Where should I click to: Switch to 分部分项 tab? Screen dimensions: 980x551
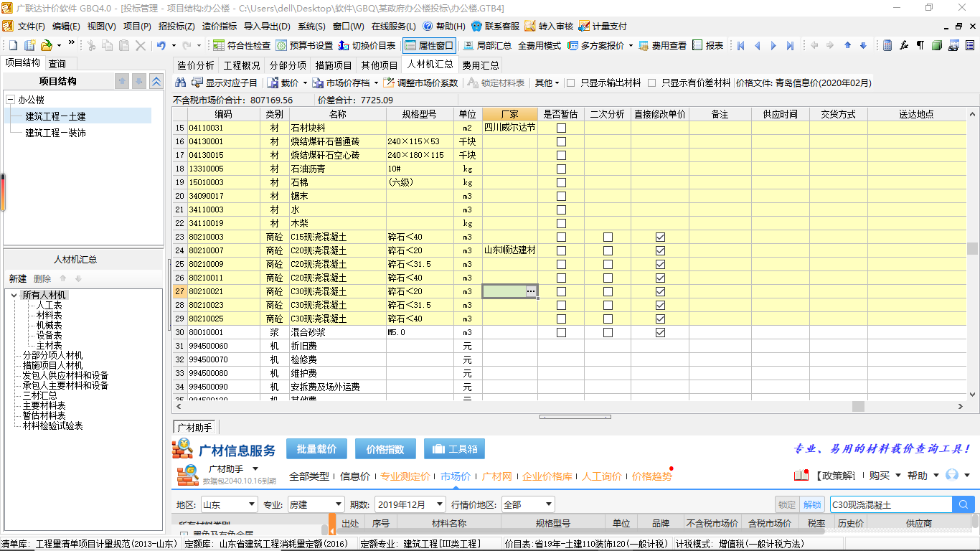(288, 65)
